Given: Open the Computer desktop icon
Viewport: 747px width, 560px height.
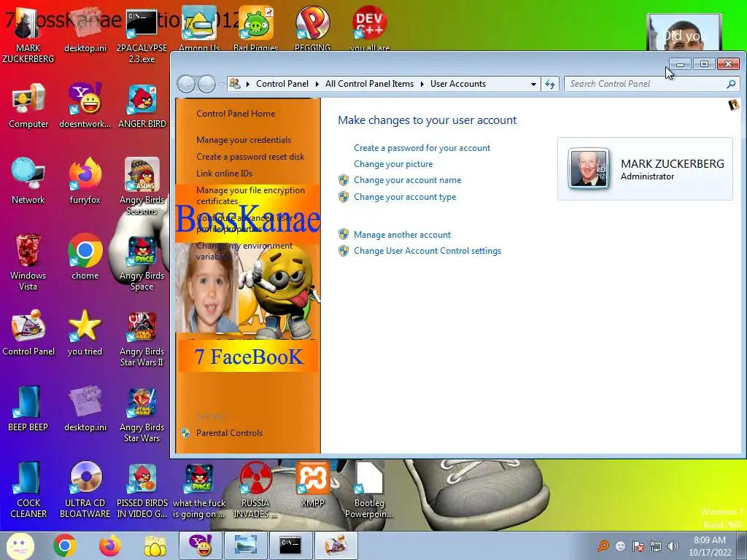Looking at the screenshot, I should coord(28,106).
